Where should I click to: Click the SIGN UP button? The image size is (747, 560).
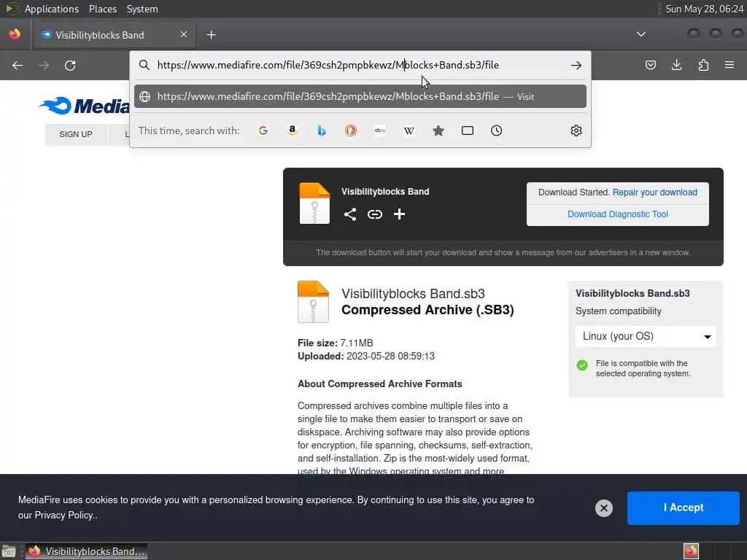pyautogui.click(x=76, y=134)
